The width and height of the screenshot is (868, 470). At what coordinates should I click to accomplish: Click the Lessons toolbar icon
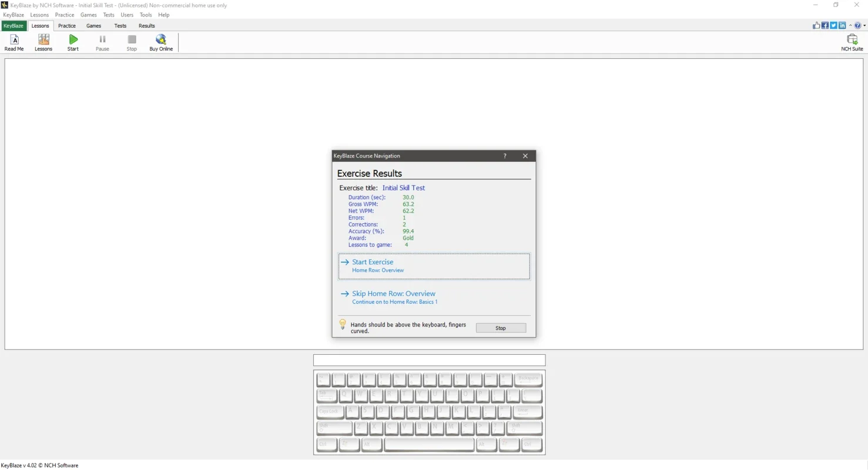tap(43, 42)
